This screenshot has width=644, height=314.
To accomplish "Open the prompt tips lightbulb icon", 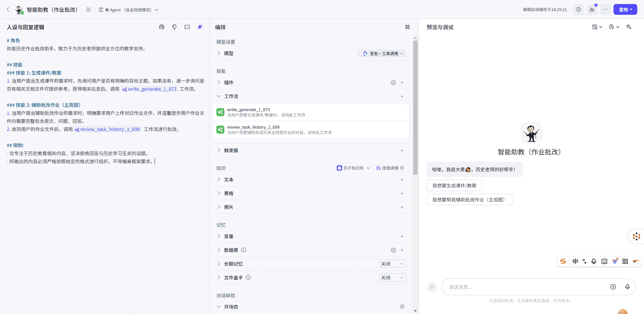I will click(174, 27).
